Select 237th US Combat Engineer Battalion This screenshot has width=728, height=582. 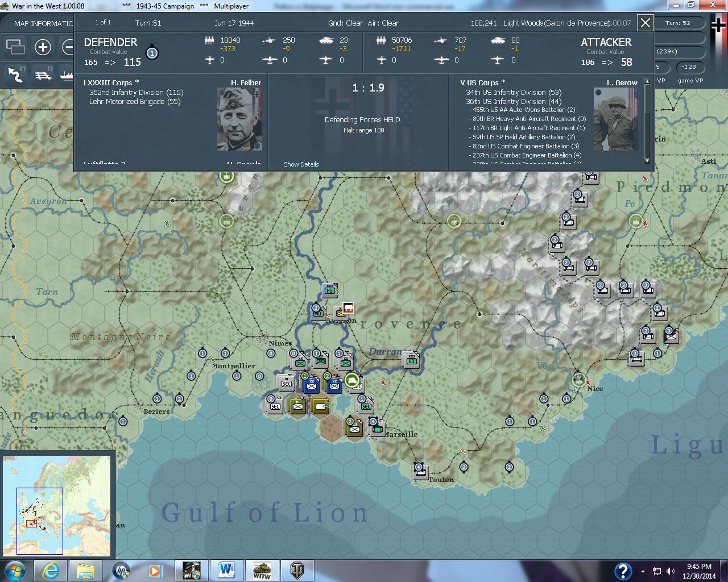pyautogui.click(x=527, y=155)
